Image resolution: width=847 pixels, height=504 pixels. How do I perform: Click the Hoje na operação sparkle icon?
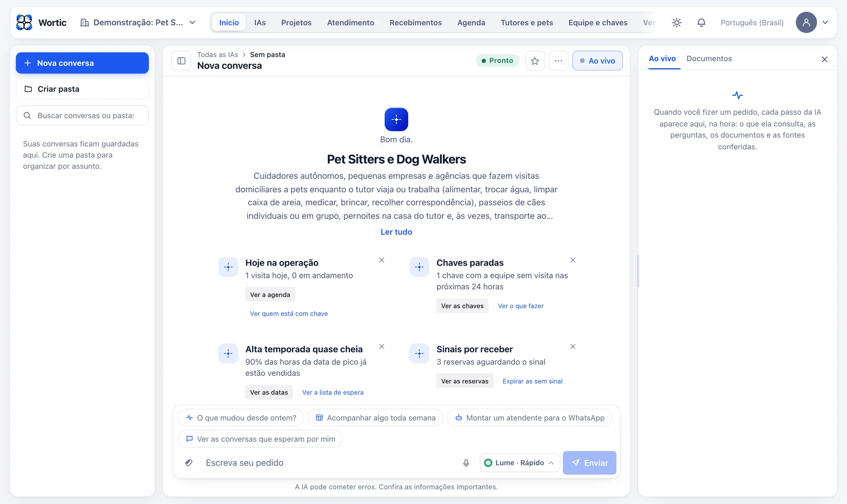tap(228, 267)
